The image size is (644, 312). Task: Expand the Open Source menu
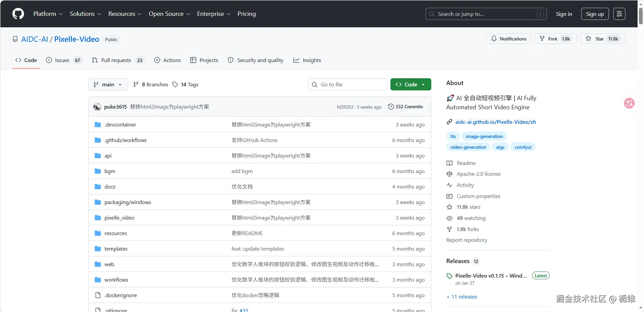tap(169, 14)
